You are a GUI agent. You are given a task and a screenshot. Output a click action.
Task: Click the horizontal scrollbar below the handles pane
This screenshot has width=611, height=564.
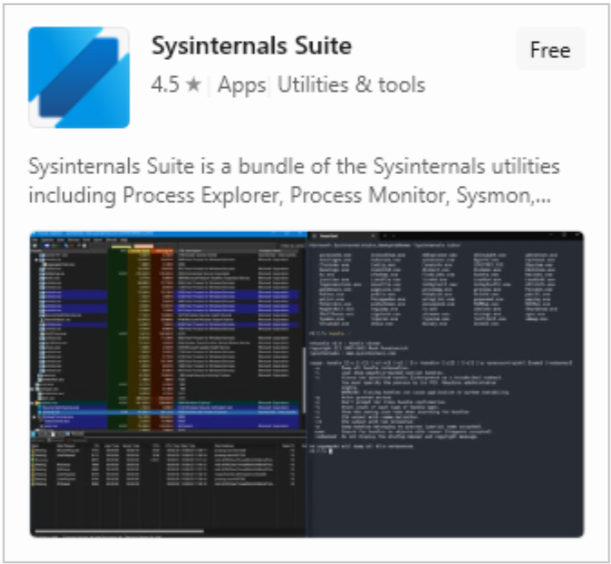(x=119, y=531)
